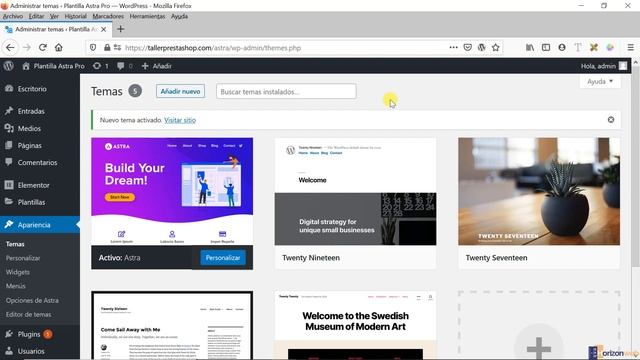Screen dimensions: 640x360
Task: Click the tracking protection shield icon
Action: 93,48
